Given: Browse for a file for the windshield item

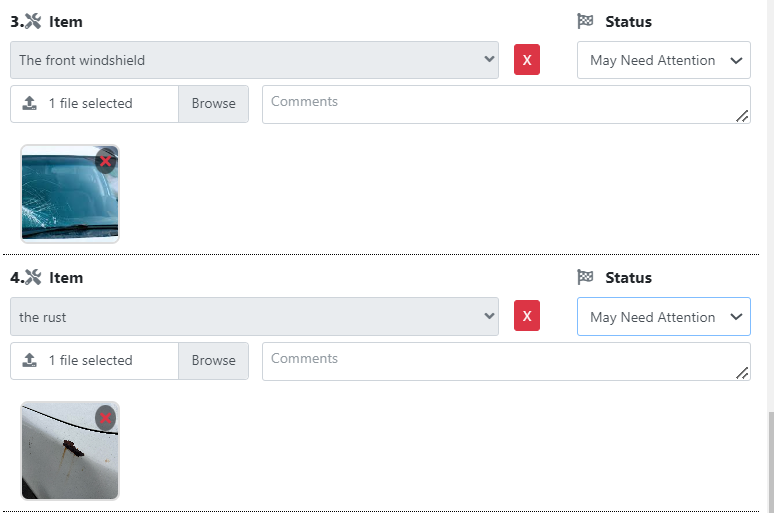Looking at the screenshot, I should tap(213, 104).
